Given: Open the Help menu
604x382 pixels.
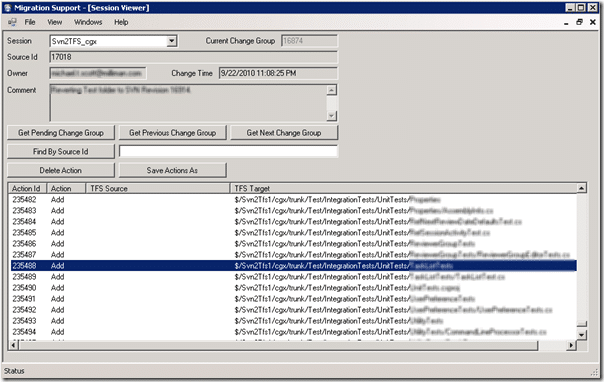Looking at the screenshot, I should (x=121, y=22).
